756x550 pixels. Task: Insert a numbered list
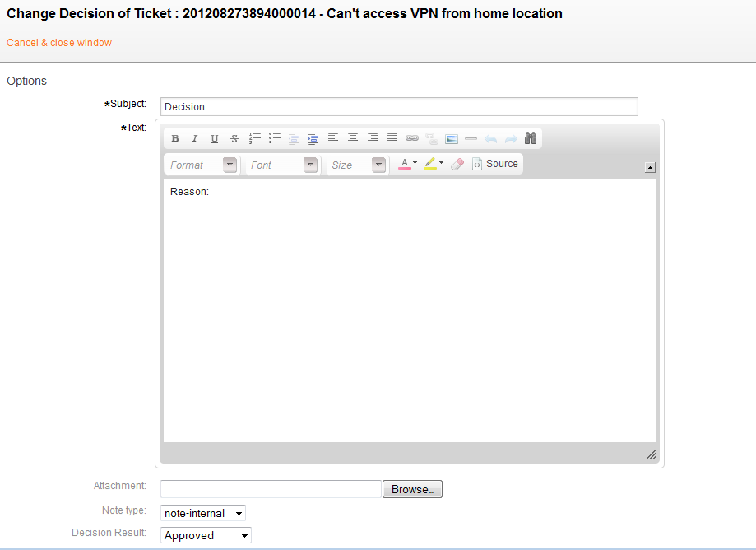click(255, 138)
